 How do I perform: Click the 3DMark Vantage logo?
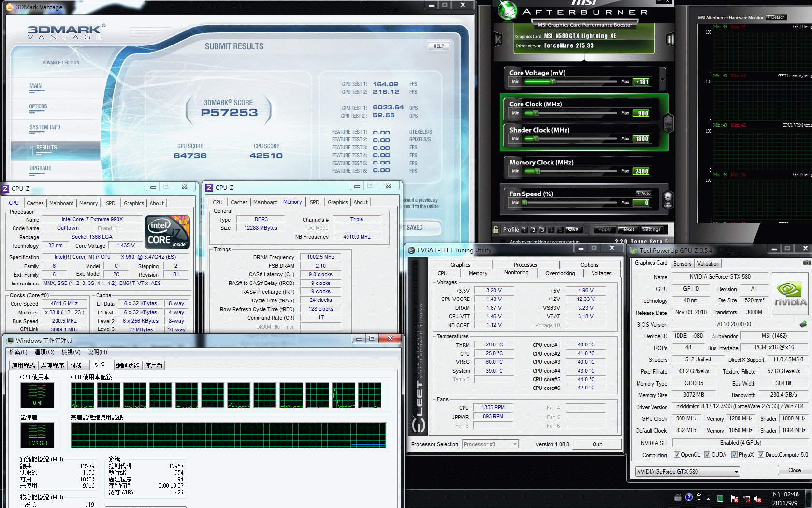pos(66,32)
